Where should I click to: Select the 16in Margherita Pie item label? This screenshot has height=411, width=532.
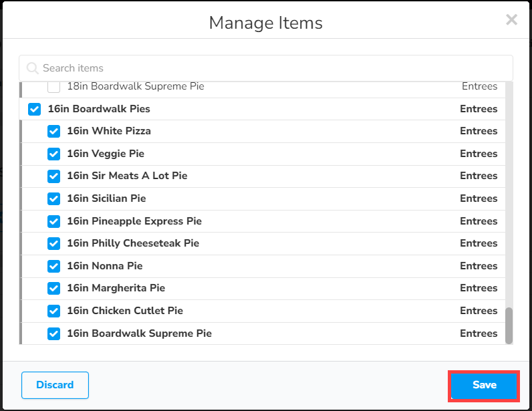[x=116, y=288]
